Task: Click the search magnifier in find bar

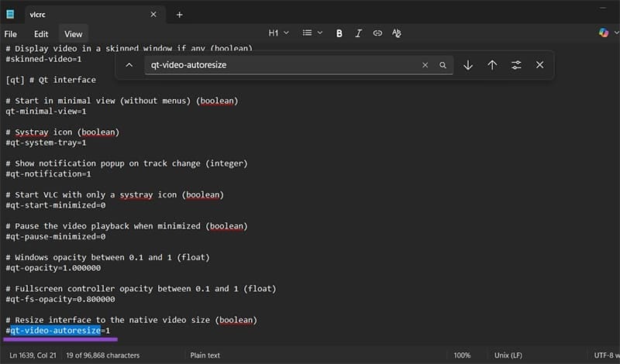Action: click(x=443, y=66)
